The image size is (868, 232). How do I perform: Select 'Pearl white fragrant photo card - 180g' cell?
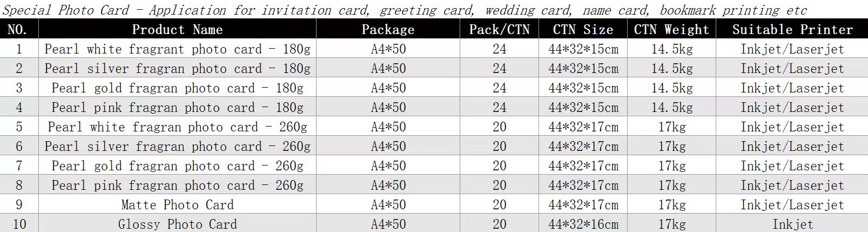point(177,49)
